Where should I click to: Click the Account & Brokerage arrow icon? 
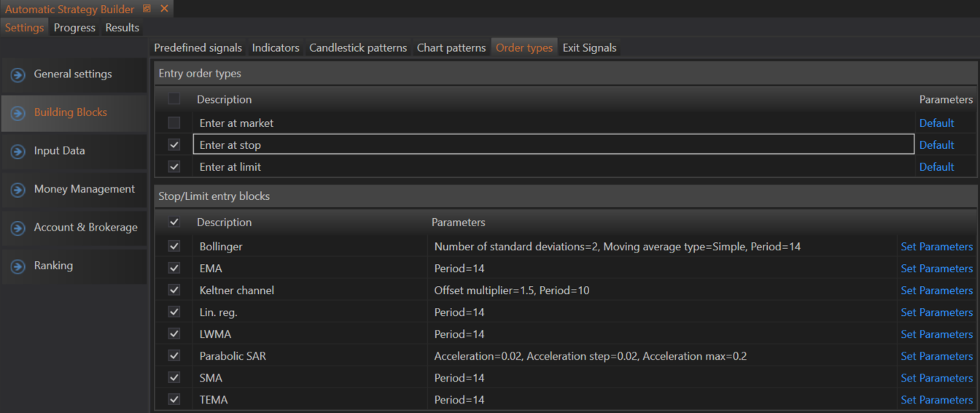[18, 228]
